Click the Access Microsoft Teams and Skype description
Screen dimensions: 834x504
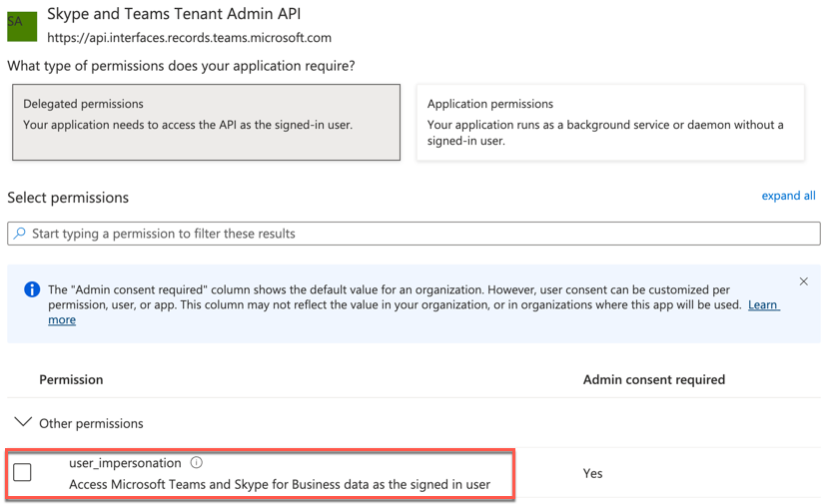(280, 484)
